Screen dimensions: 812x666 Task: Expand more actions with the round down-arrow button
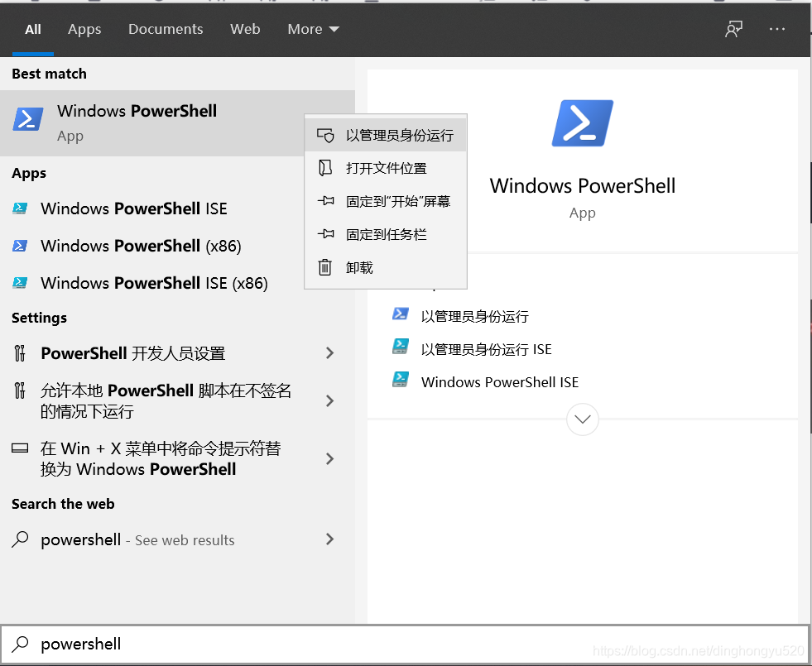click(583, 419)
